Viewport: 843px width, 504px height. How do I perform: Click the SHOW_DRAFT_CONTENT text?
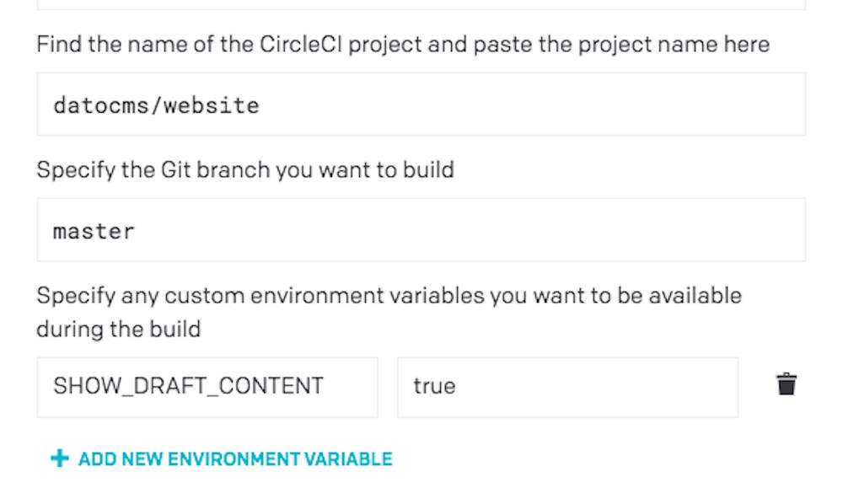188,386
